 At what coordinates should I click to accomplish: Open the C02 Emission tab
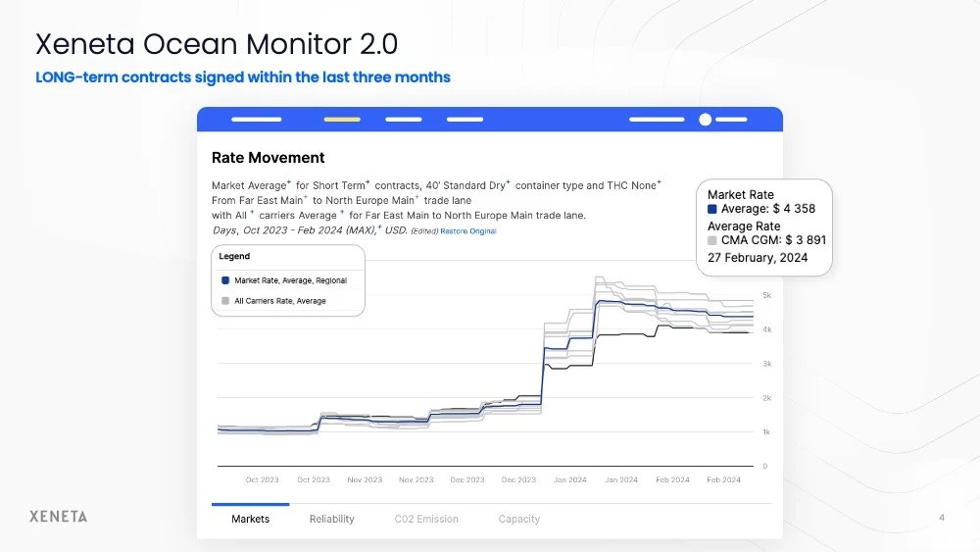click(x=426, y=519)
